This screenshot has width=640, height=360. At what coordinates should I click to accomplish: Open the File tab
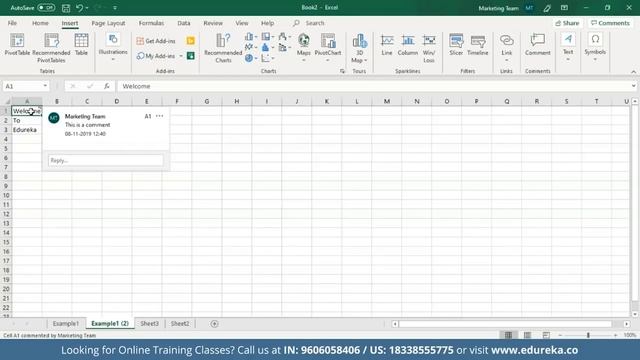[x=12, y=23]
